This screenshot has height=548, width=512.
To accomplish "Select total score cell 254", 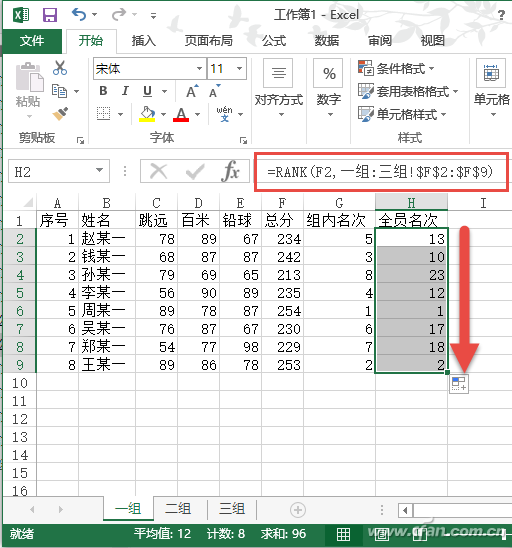I will coord(282,311).
